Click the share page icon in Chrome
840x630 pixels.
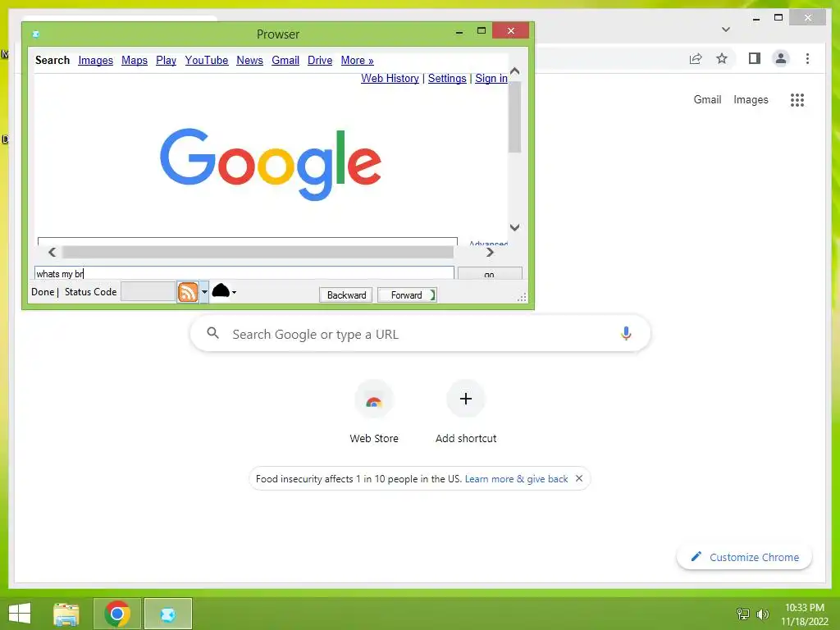[x=696, y=58]
